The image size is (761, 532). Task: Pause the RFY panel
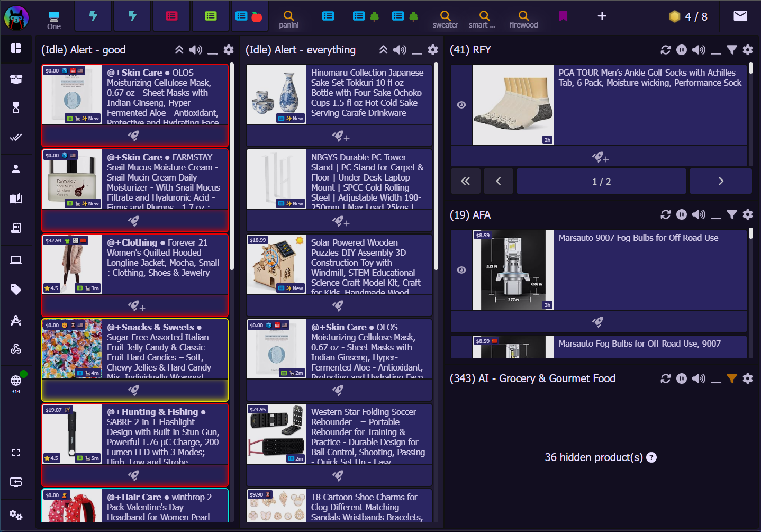point(682,50)
